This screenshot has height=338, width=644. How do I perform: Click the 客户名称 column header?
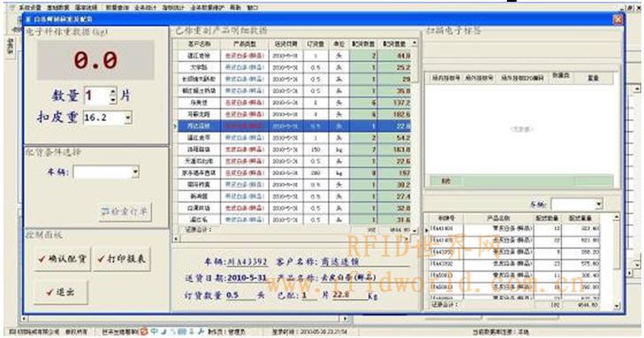199,43
